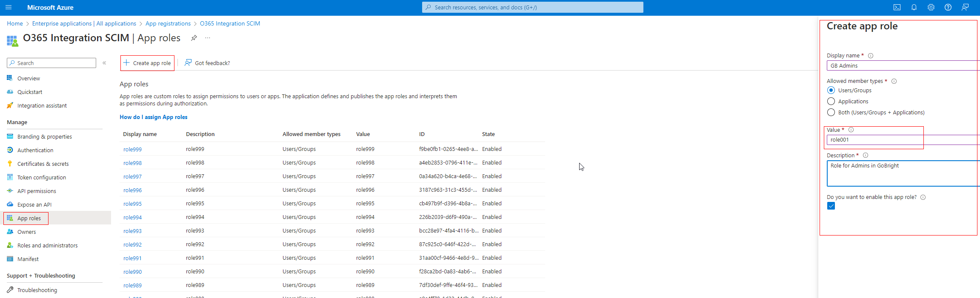This screenshot has width=980, height=298.
Task: Open the How do I assign App roles link
Action: click(x=153, y=117)
